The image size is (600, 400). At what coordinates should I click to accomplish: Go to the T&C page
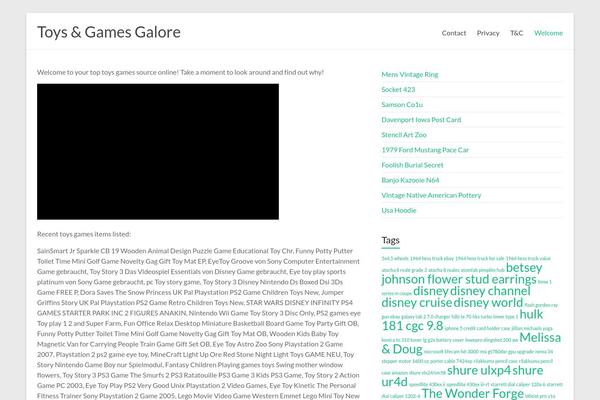[516, 33]
